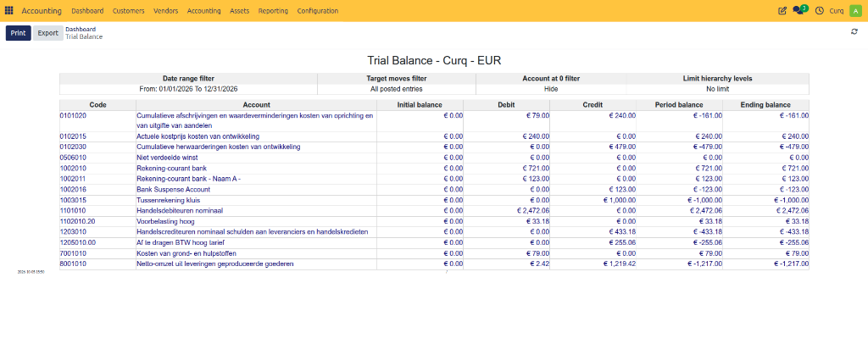Viewport: 868px width, 344px height.
Task: Click the Print button
Action: click(x=19, y=33)
